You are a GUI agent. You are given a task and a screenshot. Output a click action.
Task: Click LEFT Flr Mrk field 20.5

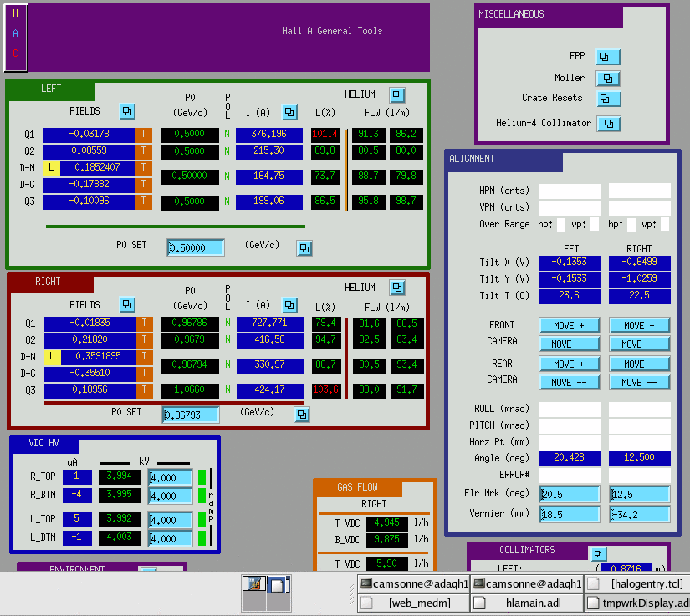[x=570, y=494]
